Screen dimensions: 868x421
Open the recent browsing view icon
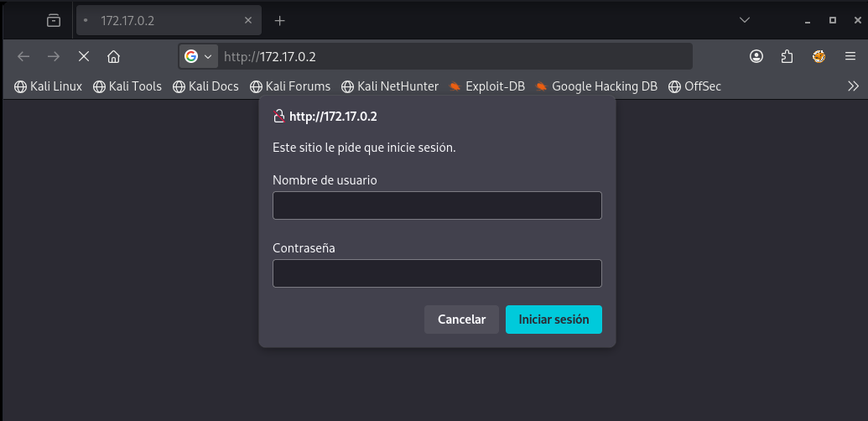pyautogui.click(x=54, y=20)
